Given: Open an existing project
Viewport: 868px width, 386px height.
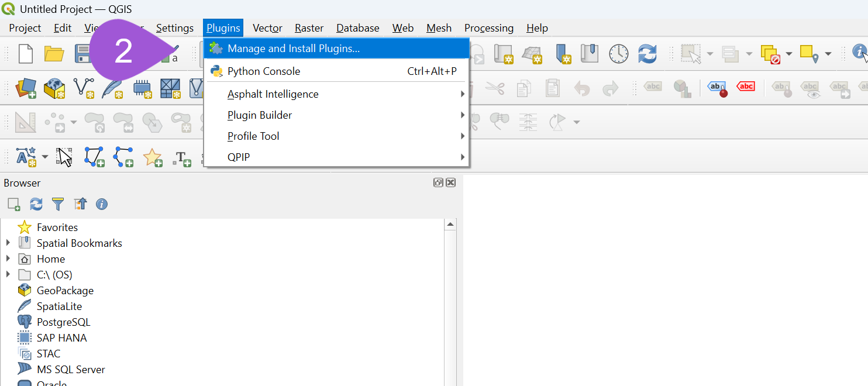Looking at the screenshot, I should coord(54,53).
